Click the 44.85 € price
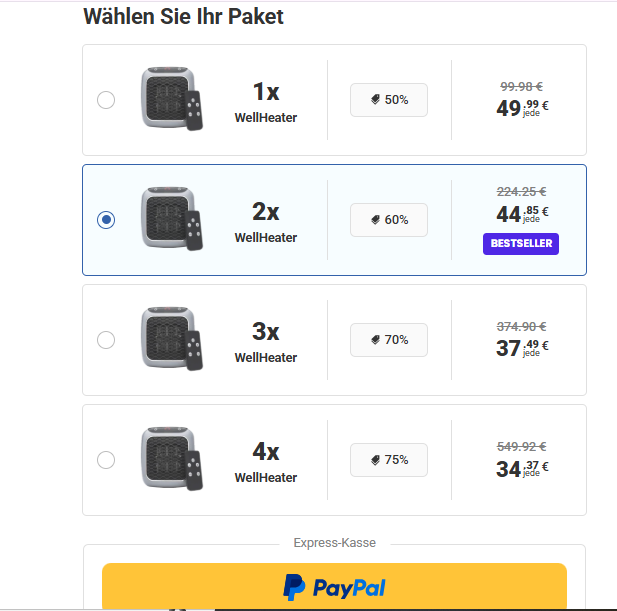 [522, 212]
